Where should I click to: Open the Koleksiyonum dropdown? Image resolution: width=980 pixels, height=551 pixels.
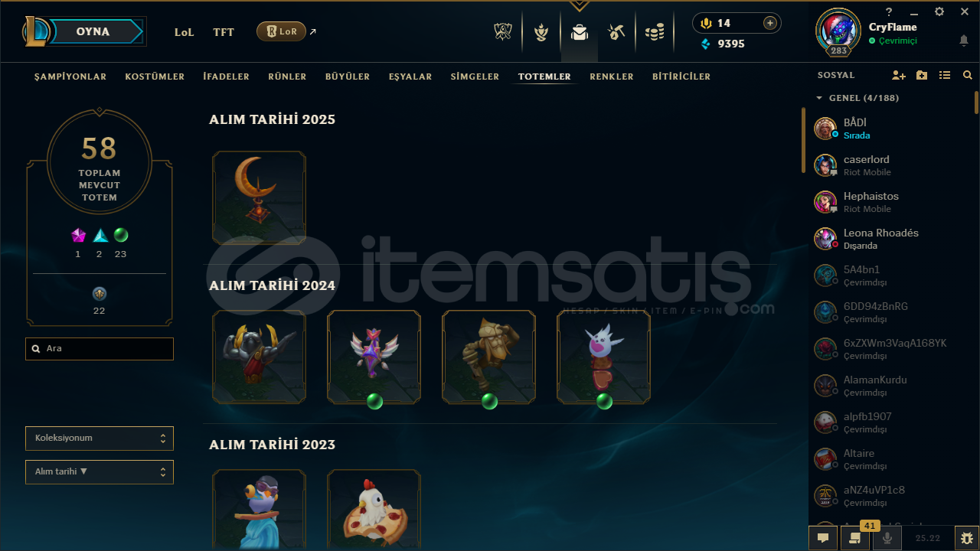pos(100,439)
